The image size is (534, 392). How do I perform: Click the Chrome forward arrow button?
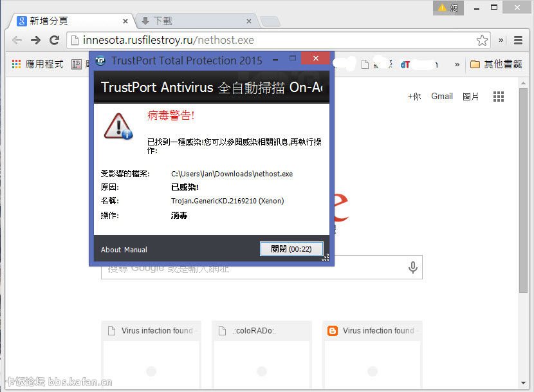coord(35,41)
